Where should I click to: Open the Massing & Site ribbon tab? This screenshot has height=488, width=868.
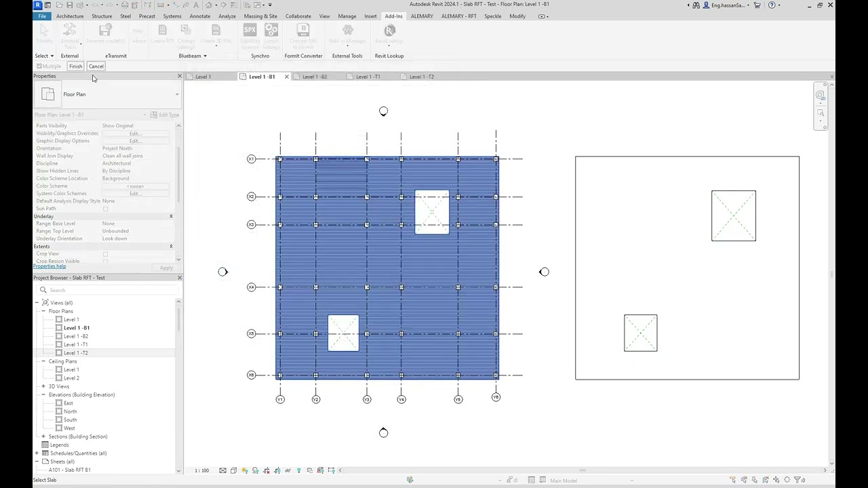260,16
